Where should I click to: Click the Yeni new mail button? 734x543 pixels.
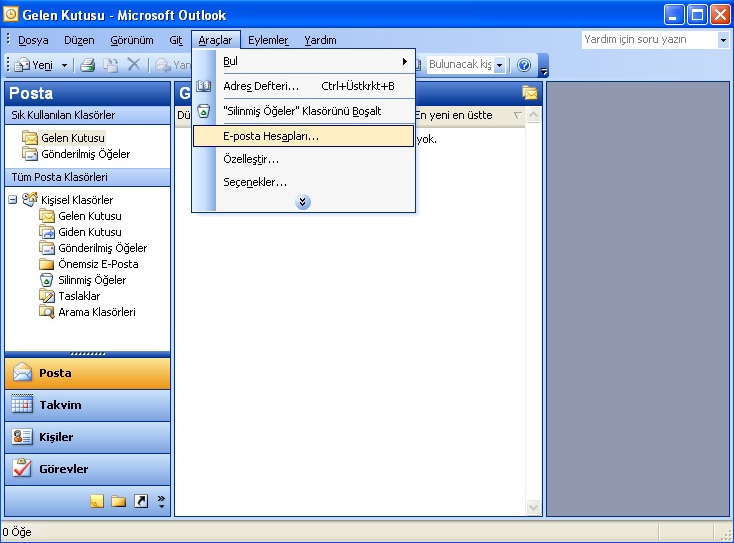tap(34, 65)
